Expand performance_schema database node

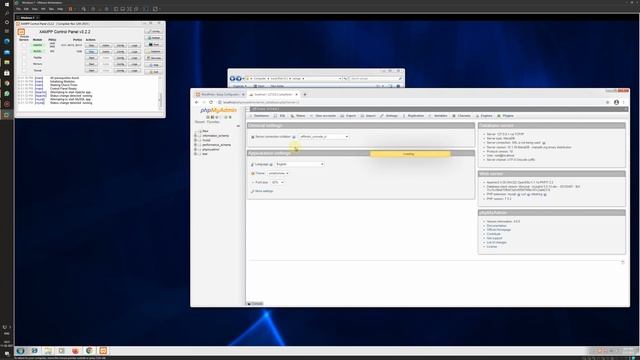(196, 145)
